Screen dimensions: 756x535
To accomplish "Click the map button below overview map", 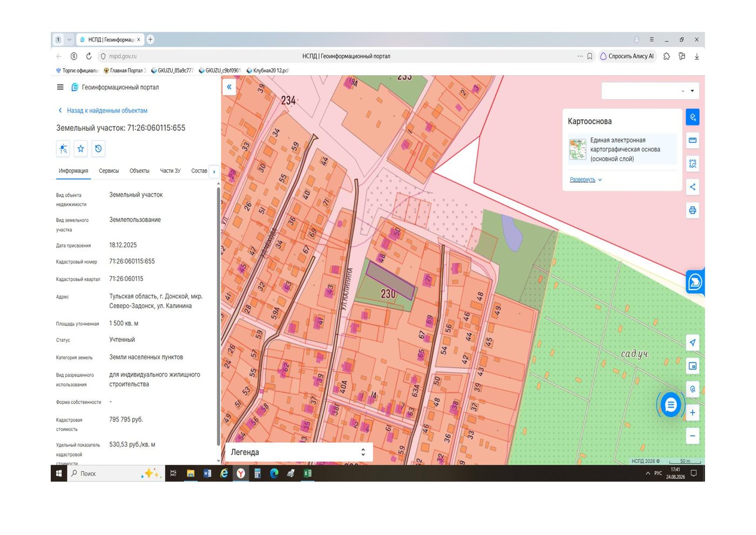I will 692,389.
